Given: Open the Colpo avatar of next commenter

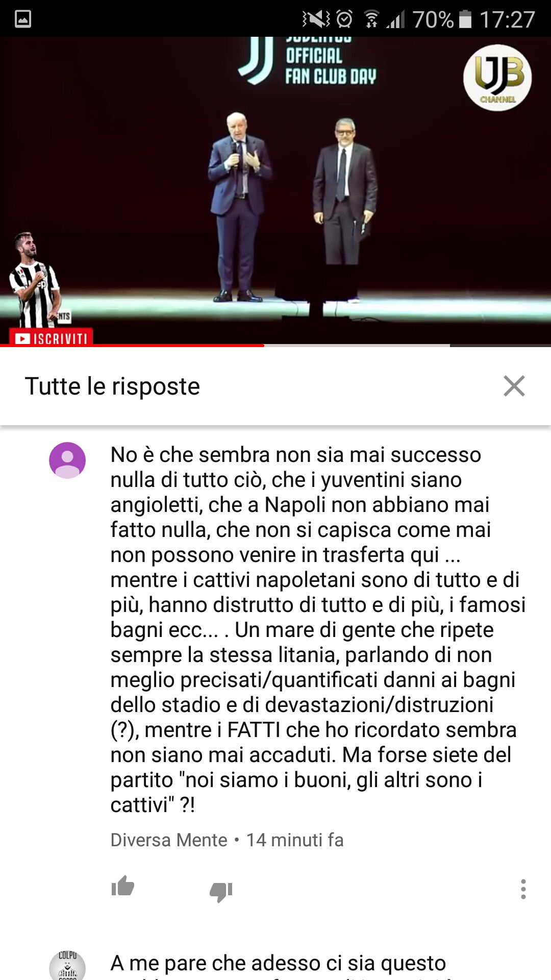Looking at the screenshot, I should tap(67, 965).
